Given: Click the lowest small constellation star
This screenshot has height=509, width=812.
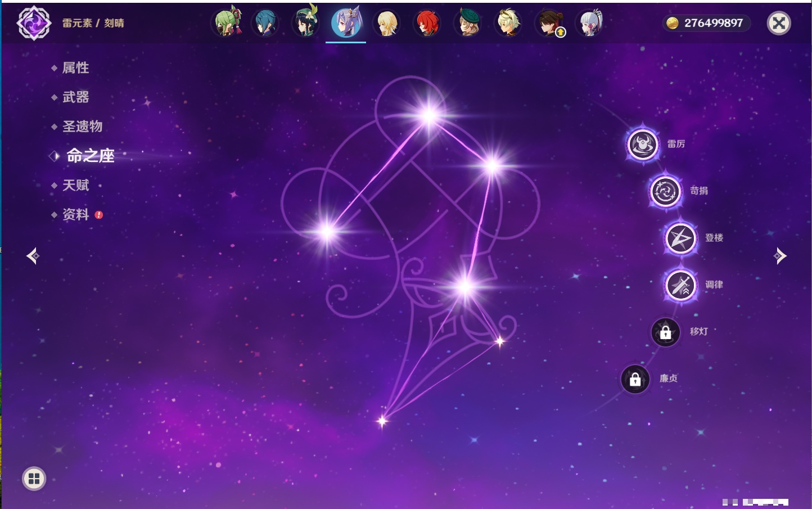Looking at the screenshot, I should (x=382, y=421).
